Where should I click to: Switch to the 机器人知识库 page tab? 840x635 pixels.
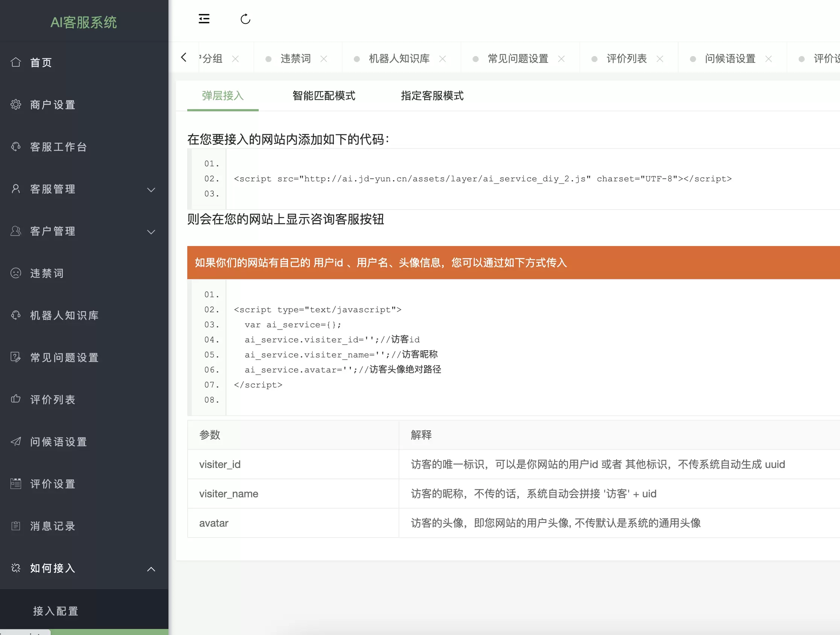tap(399, 59)
